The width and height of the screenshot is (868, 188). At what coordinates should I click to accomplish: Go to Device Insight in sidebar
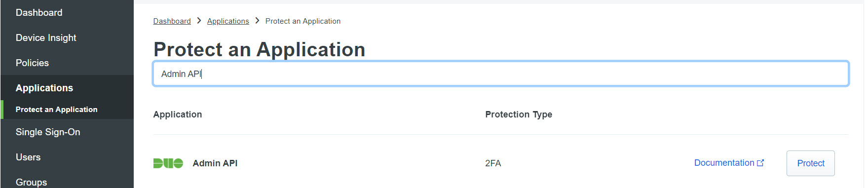[46, 38]
